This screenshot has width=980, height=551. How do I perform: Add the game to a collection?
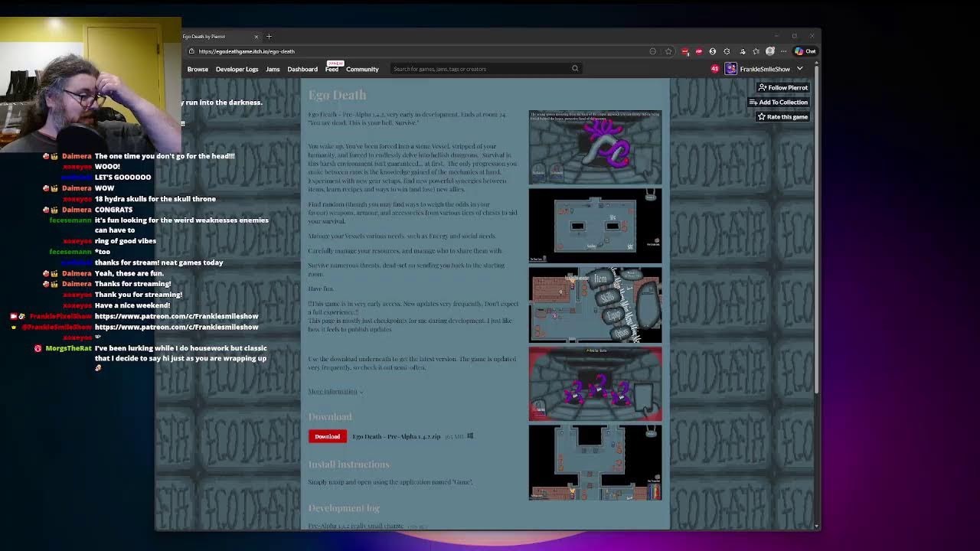779,102
